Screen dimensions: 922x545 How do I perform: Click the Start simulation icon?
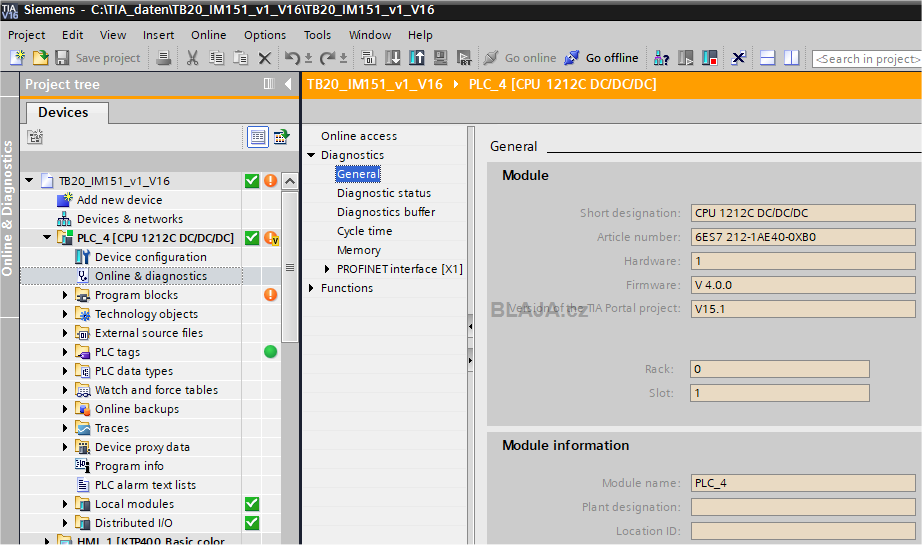[x=440, y=58]
